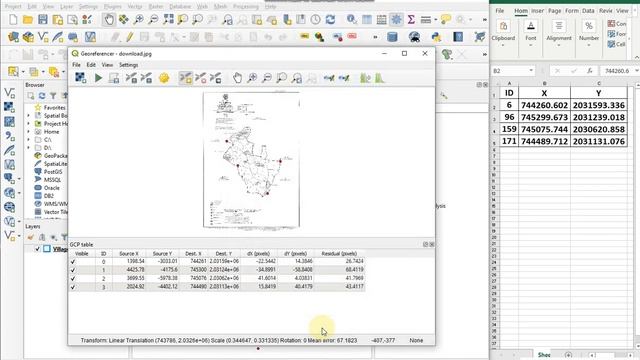Activate Pan tool in Georeferencer toolbar

(237, 78)
